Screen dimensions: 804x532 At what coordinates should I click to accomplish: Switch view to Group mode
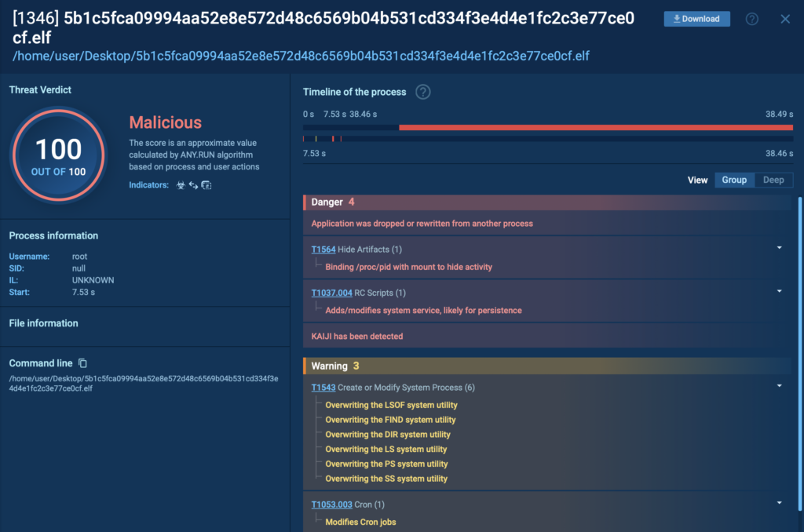click(734, 180)
